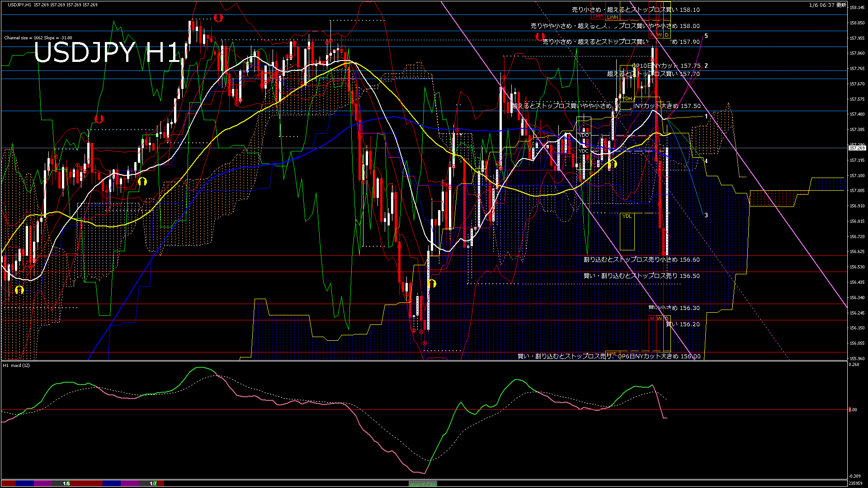Select the 1/6 date marker on the session bar
Screen dimensions: 868x488
[x=66, y=483]
